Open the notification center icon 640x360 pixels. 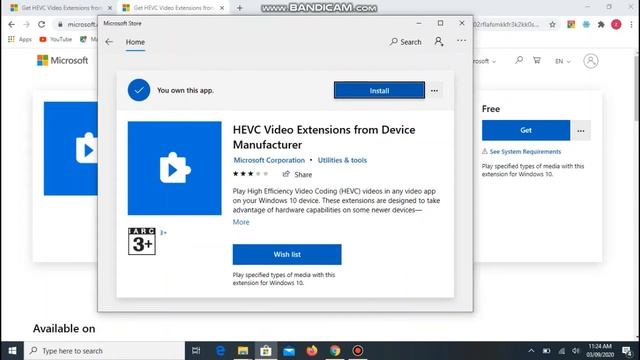pyautogui.click(x=627, y=351)
